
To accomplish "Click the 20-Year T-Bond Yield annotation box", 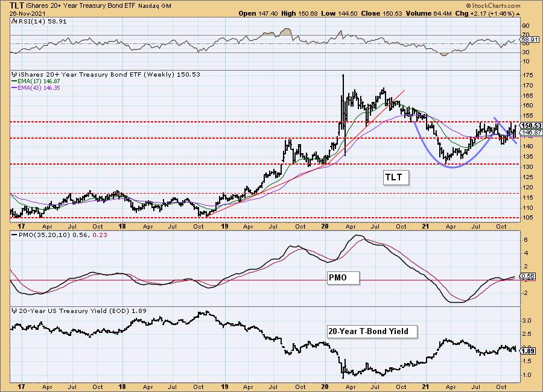I will pyautogui.click(x=372, y=332).
